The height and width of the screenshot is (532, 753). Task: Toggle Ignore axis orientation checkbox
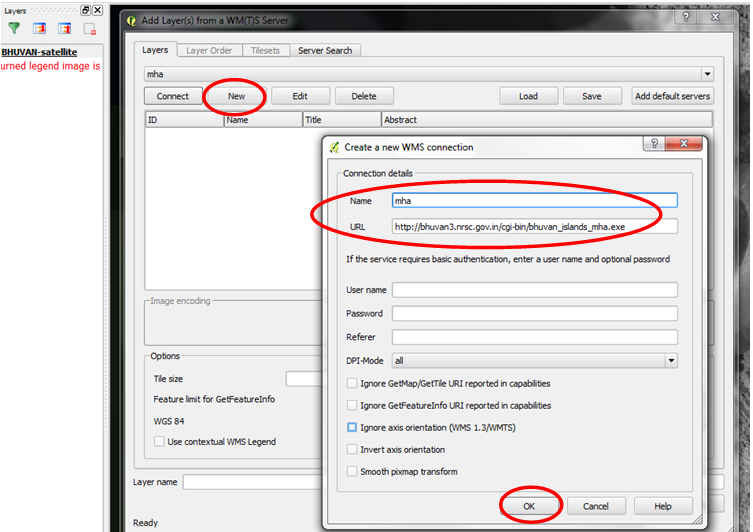[x=352, y=427]
